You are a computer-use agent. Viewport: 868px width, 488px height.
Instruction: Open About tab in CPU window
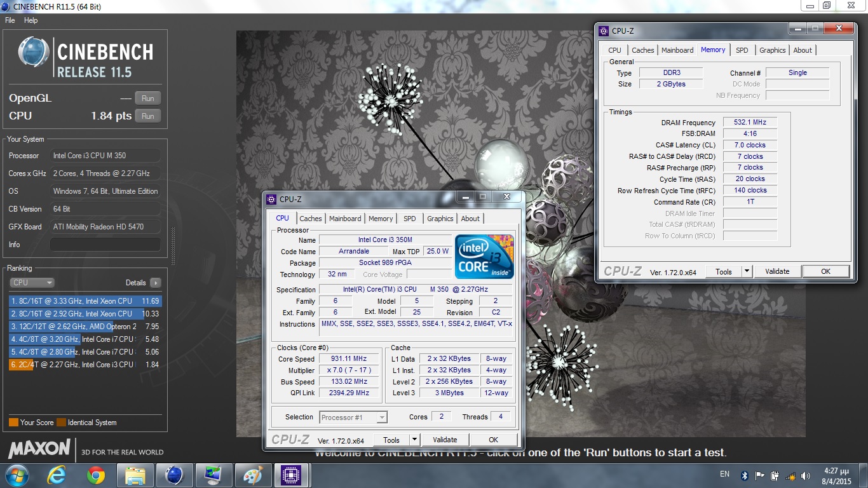pyautogui.click(x=470, y=219)
